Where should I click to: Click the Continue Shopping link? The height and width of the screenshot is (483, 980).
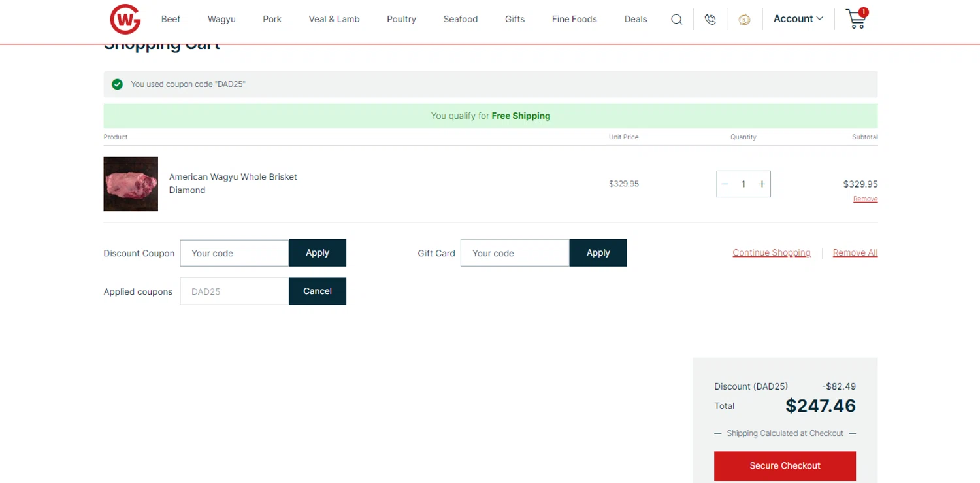pos(772,253)
